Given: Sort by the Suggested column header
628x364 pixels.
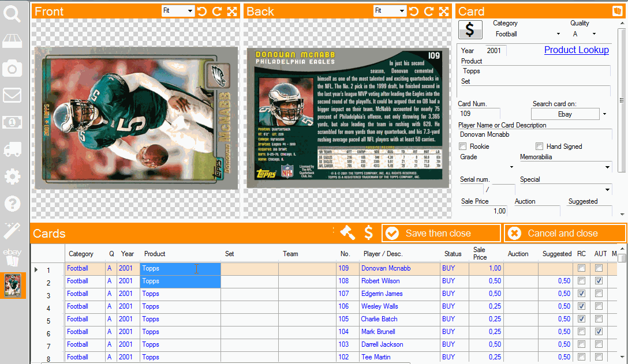Looking at the screenshot, I should 556,253.
